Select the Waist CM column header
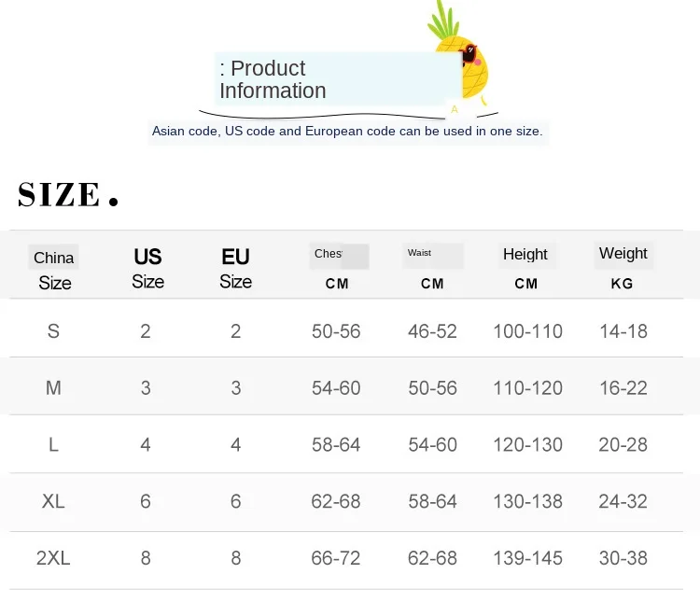 click(x=432, y=268)
